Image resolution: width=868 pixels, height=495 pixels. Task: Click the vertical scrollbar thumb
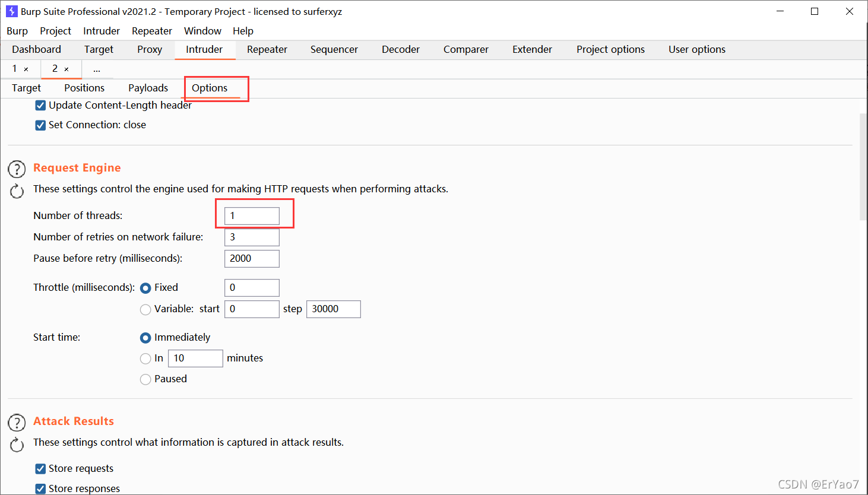(x=863, y=167)
